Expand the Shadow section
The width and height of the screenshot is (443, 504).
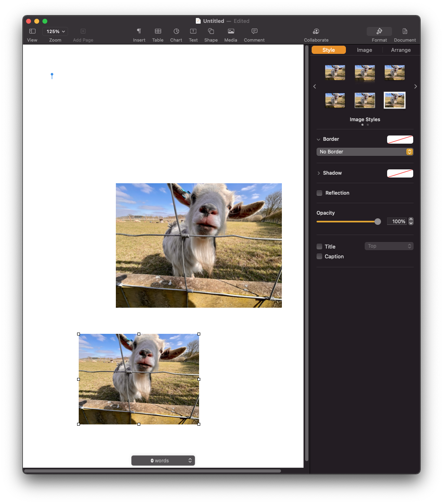click(x=319, y=173)
